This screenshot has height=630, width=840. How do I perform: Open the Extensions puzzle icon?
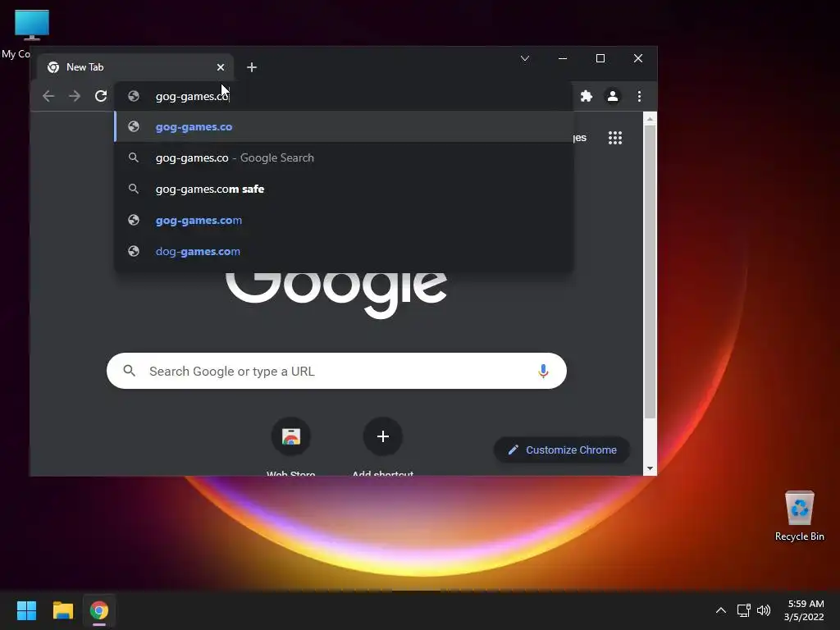tap(587, 96)
